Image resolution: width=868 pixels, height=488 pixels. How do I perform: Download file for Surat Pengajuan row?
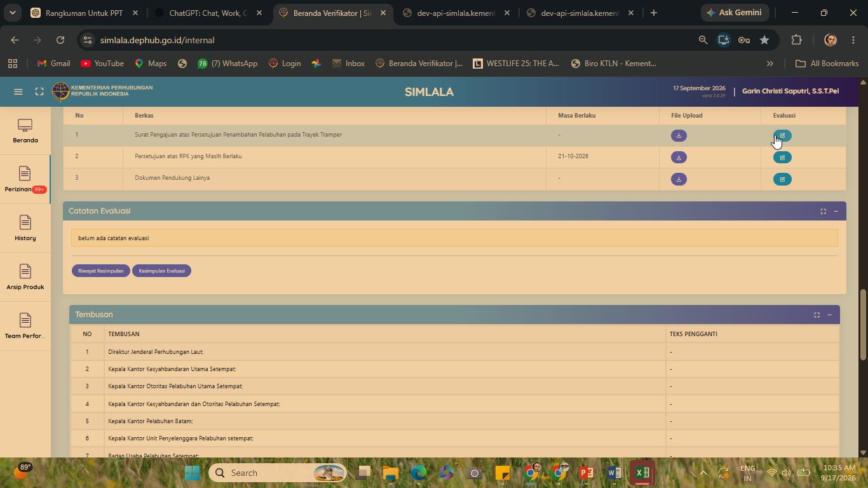point(679,135)
